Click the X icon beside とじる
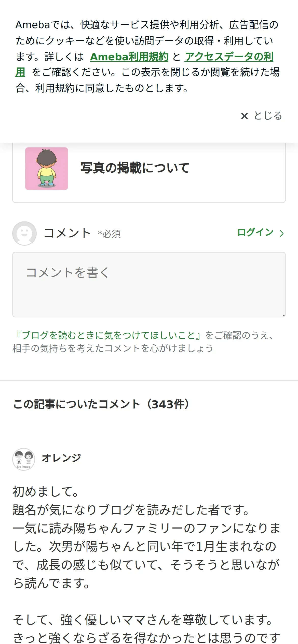 pyautogui.click(x=244, y=116)
